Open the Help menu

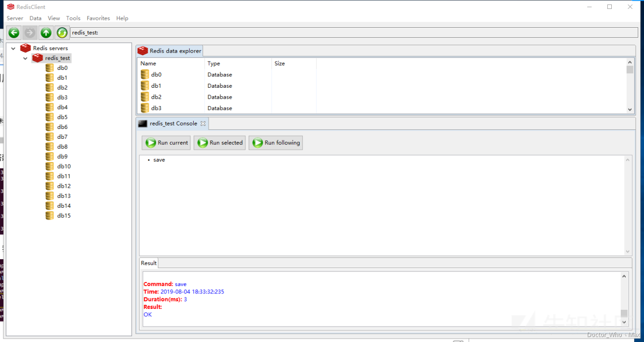tap(122, 18)
